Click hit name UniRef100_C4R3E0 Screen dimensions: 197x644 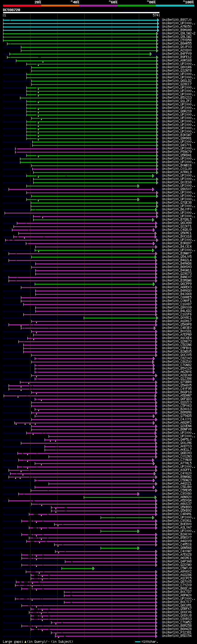[177, 328]
